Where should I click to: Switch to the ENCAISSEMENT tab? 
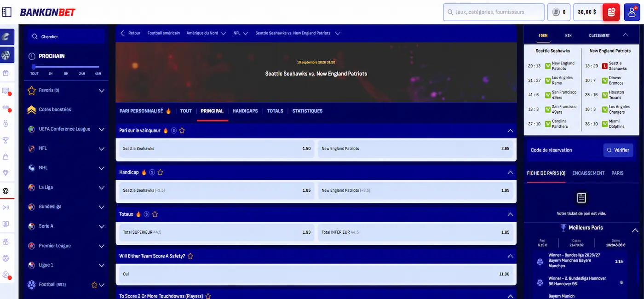588,173
